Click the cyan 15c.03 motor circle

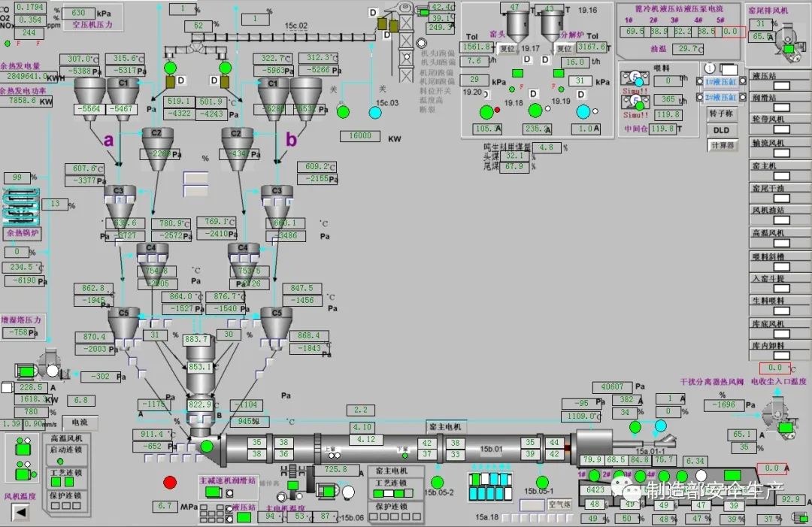(375, 112)
